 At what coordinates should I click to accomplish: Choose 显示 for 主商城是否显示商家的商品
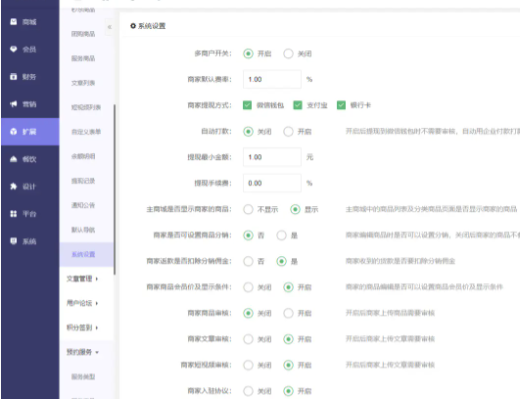[x=295, y=209]
